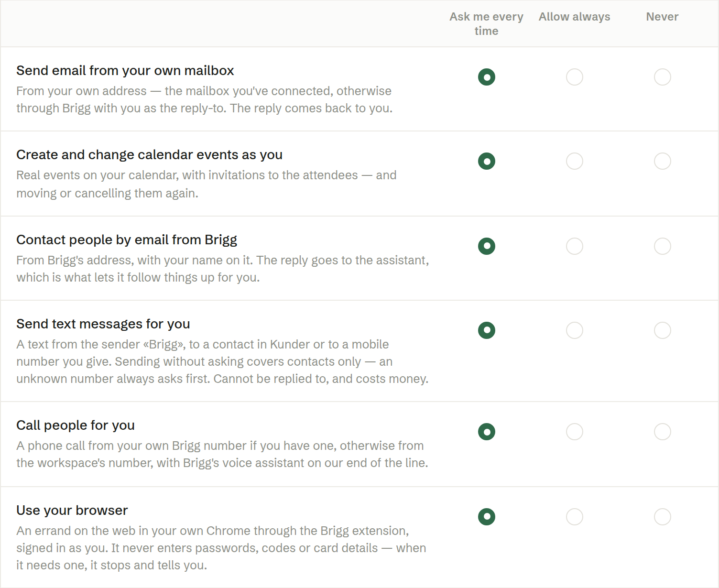
Task: Allow always for Send text messages for you
Action: click(574, 330)
